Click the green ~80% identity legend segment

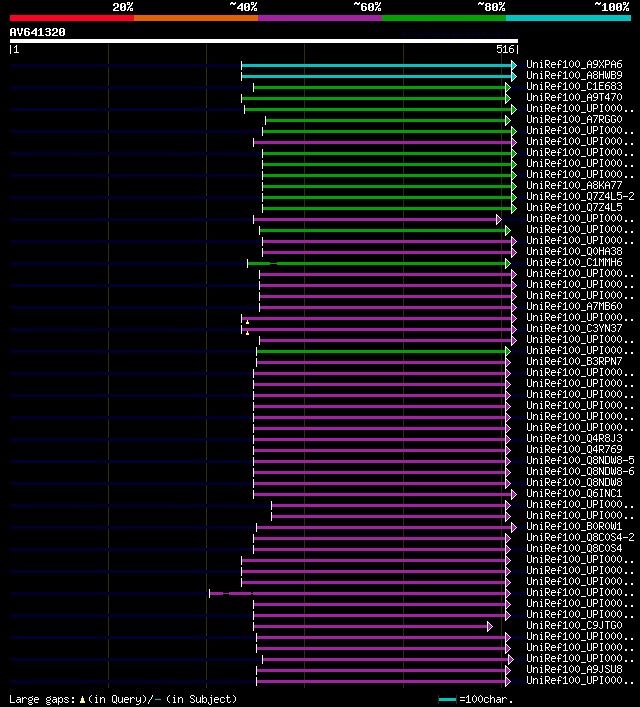click(x=444, y=18)
